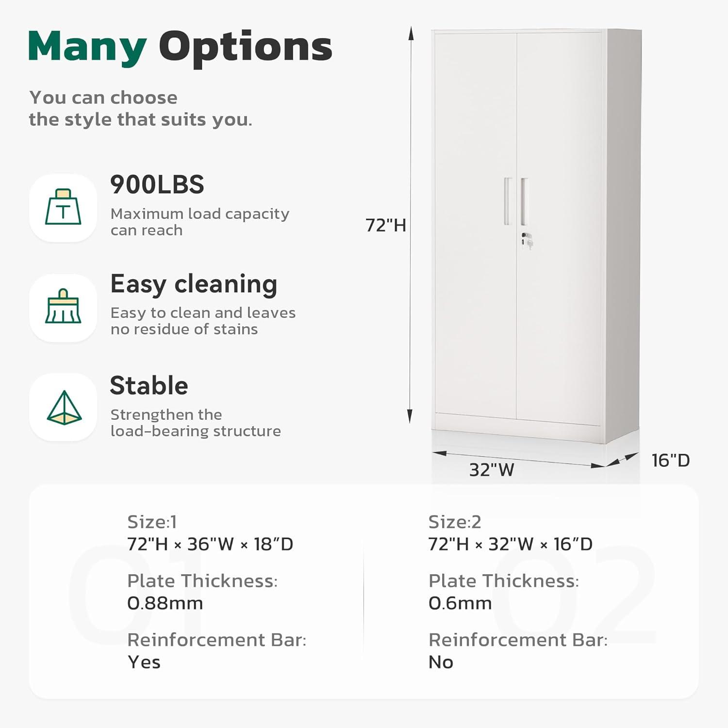Click the left cabinet door handle
The width and height of the screenshot is (728, 728).
coord(508,201)
